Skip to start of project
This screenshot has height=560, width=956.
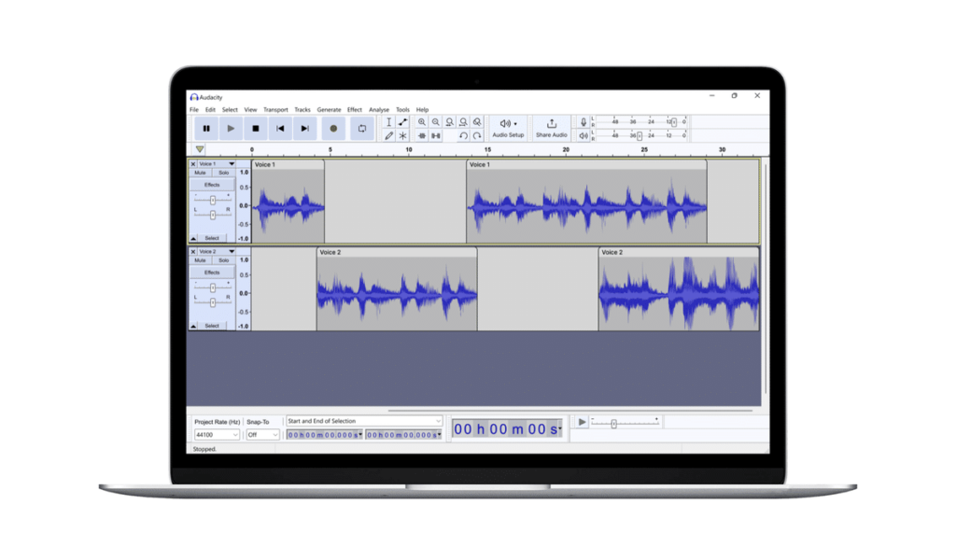tap(280, 129)
